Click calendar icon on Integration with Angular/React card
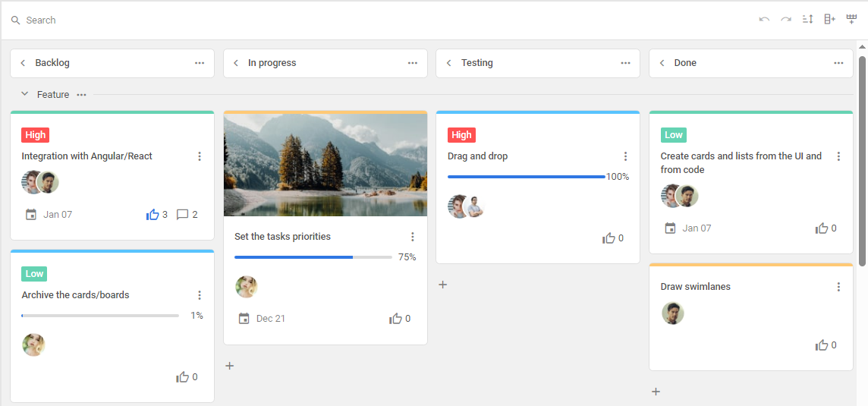Viewport: 868px width, 406px height. (31, 214)
